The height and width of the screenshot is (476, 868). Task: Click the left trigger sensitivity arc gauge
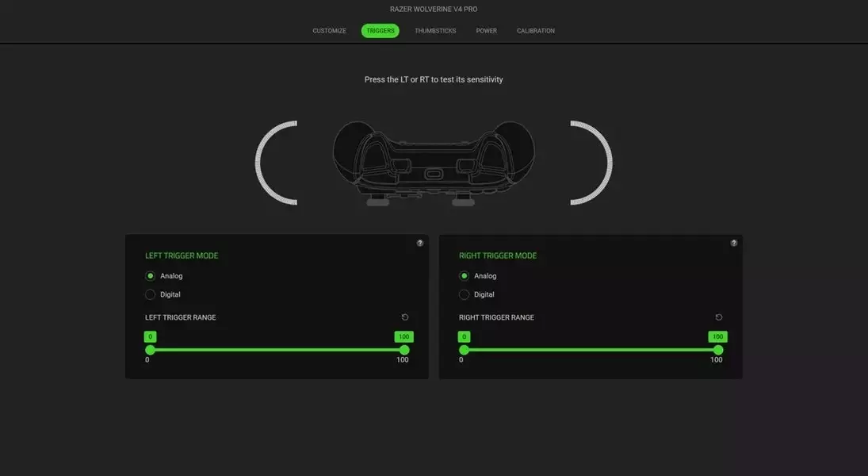pyautogui.click(x=276, y=163)
